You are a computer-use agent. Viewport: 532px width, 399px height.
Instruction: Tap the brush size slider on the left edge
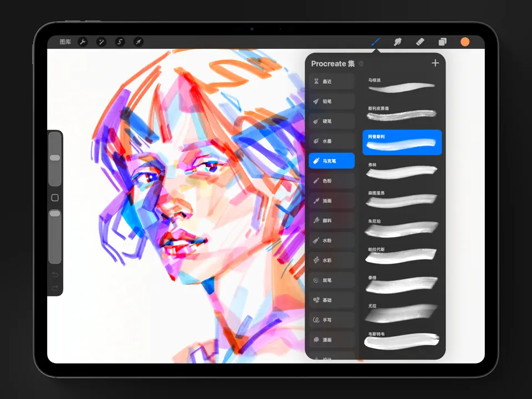pyautogui.click(x=54, y=158)
